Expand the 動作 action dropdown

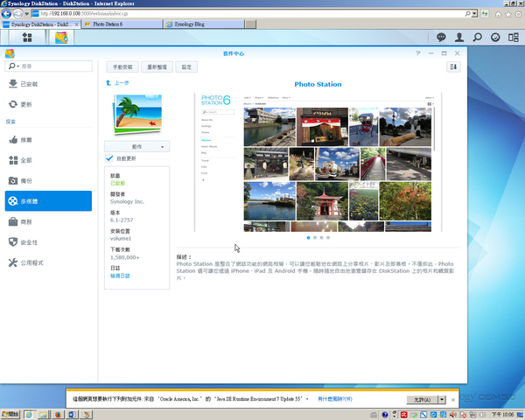pos(136,146)
